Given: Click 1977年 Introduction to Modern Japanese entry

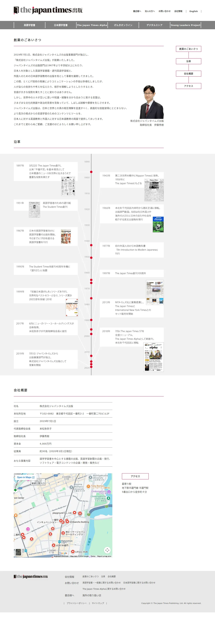Looking at the screenshot, I should pos(132,250).
